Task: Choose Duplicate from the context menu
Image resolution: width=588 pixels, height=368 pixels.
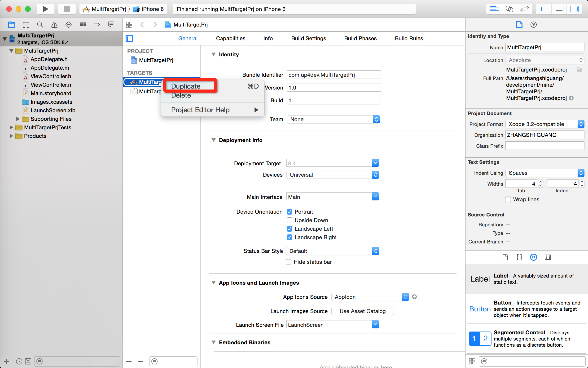Action: pyautogui.click(x=186, y=86)
